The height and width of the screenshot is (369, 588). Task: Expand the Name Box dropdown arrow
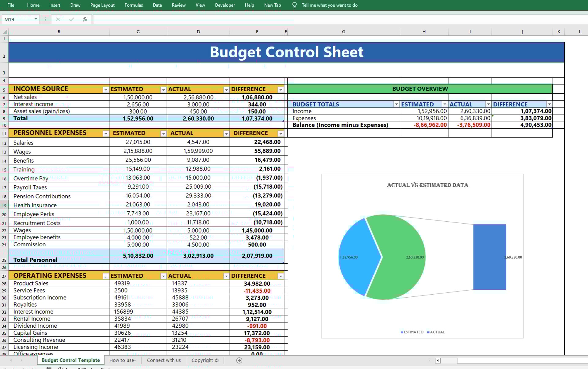point(36,19)
